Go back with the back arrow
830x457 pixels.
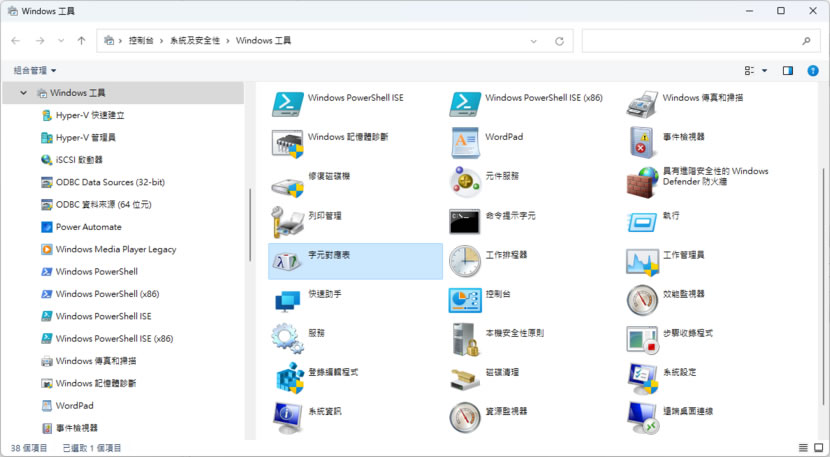(16, 41)
